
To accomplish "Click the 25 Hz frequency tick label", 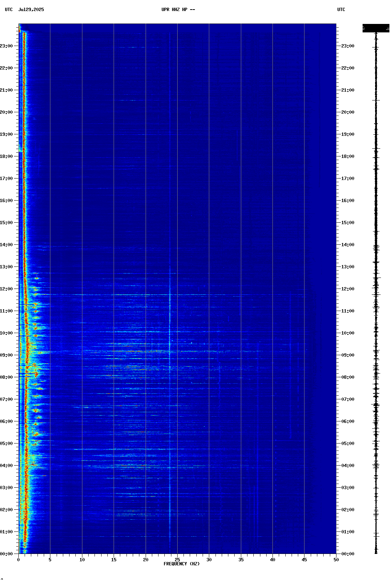I will point(177,560).
